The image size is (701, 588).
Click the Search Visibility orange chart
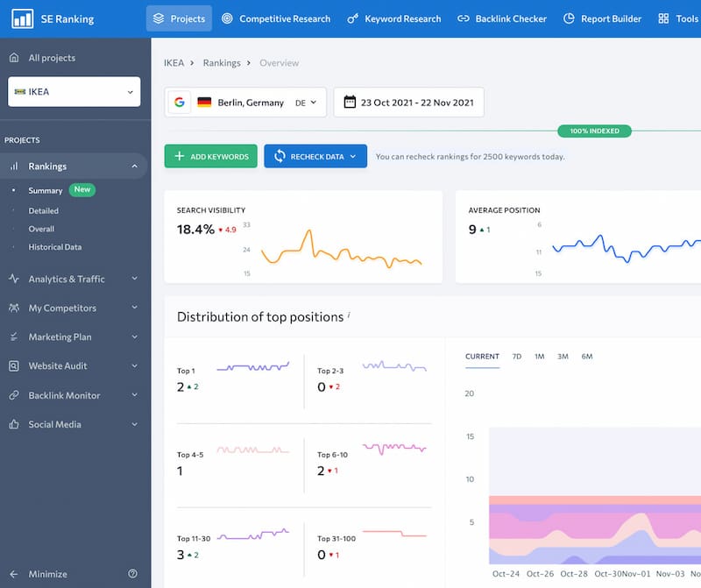(x=342, y=249)
